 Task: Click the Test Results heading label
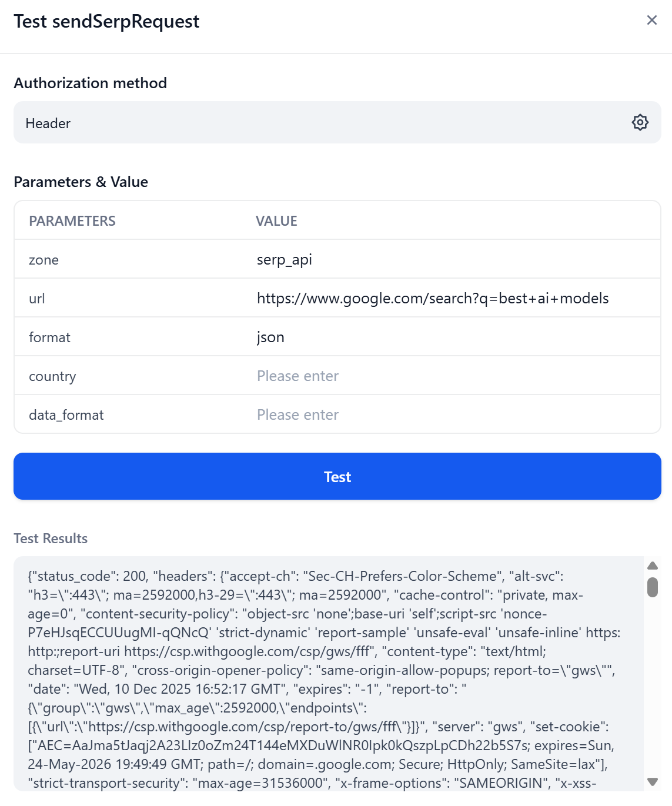[51, 538]
